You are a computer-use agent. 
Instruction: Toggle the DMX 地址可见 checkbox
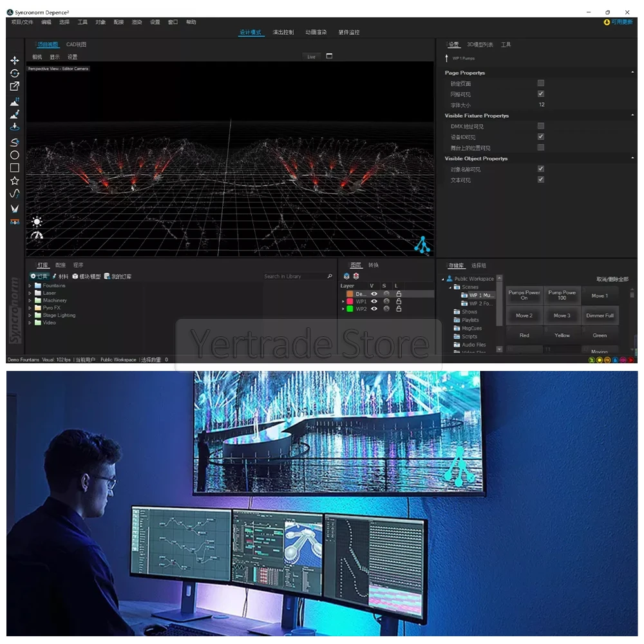click(x=541, y=126)
